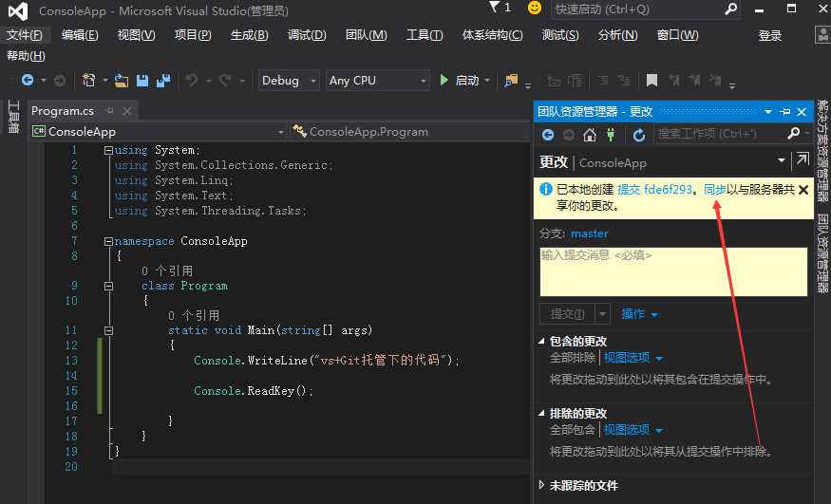
Task: Open the 提交 fde6f293 commit link
Action: [x=654, y=190]
